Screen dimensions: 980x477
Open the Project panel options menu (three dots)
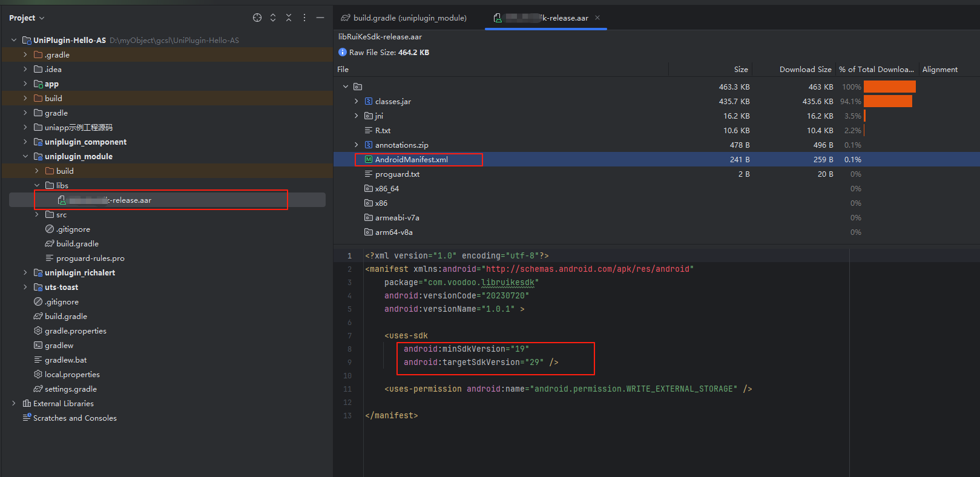pos(304,18)
